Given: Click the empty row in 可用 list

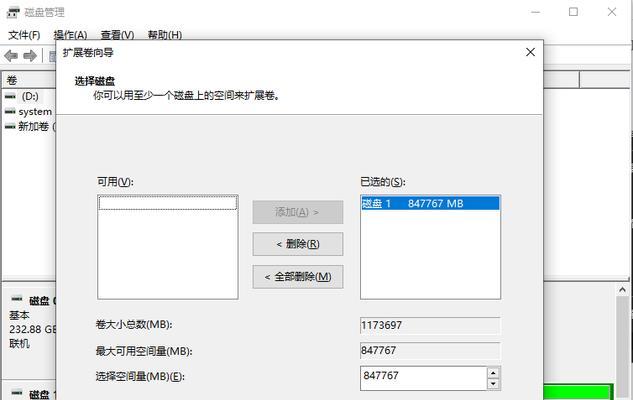Looking at the screenshot, I should [x=168, y=203].
